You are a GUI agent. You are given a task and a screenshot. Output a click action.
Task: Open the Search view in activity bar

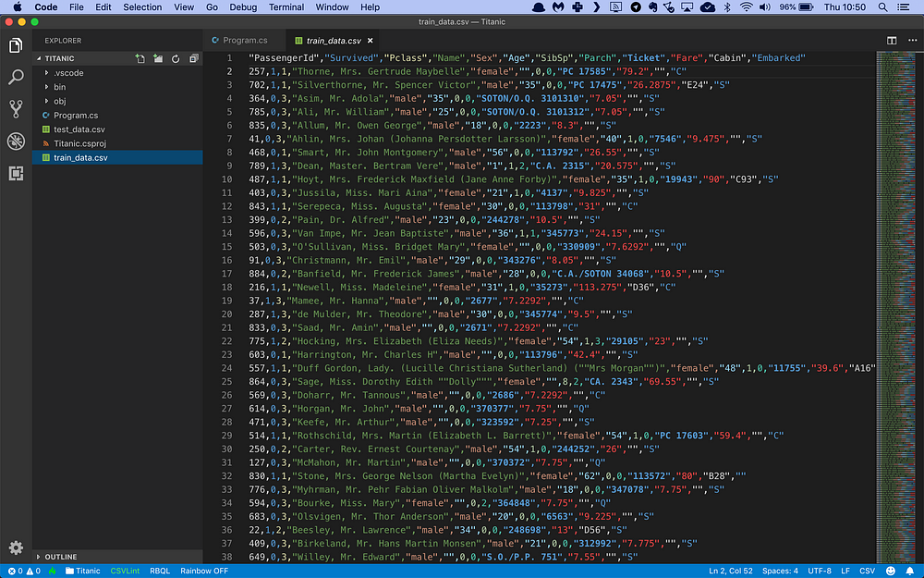pyautogui.click(x=16, y=77)
